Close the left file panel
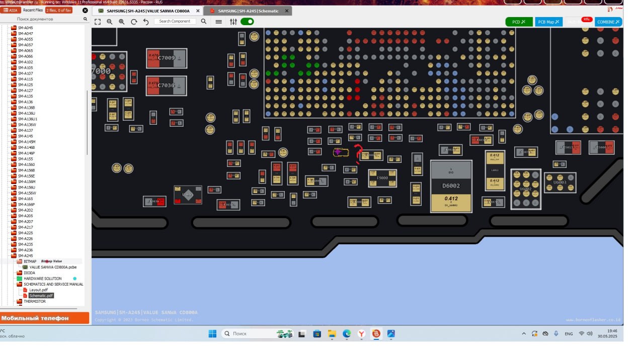 (85, 10)
